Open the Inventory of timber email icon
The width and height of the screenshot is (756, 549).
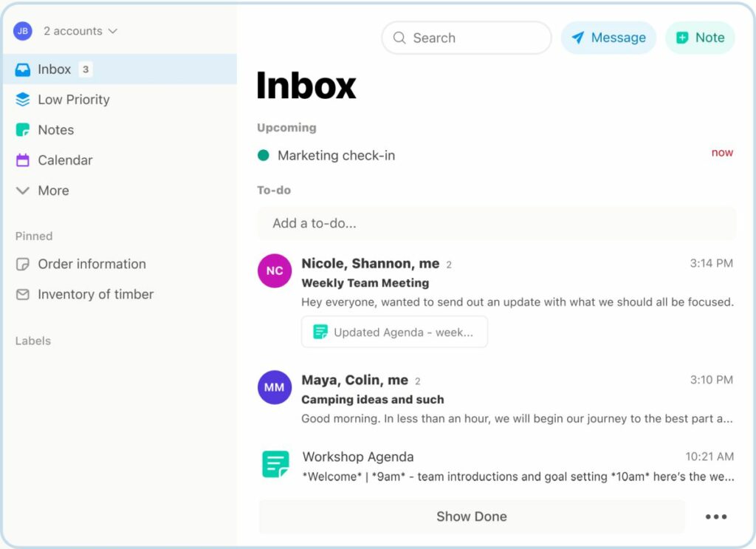click(x=23, y=294)
